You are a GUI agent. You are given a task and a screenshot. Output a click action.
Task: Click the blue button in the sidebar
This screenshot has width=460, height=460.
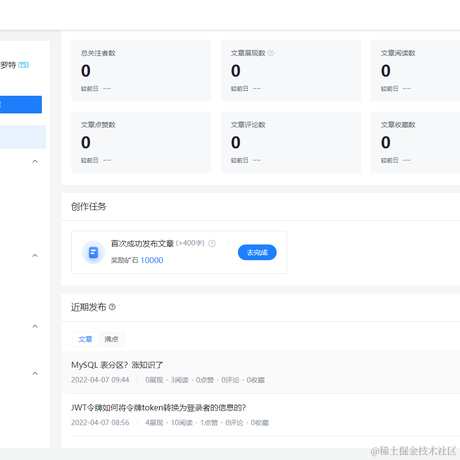[x=21, y=104]
